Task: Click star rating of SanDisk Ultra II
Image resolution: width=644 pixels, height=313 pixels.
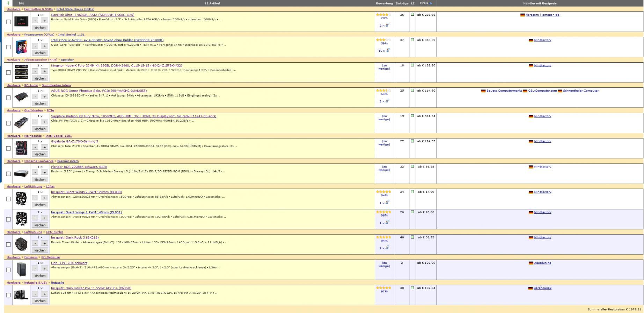Action: tap(384, 15)
